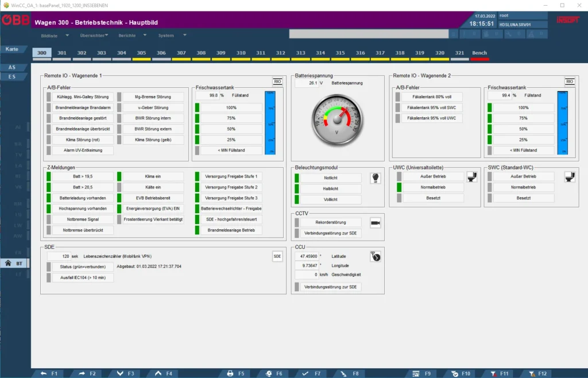Click Wagenende 1 blue Frischwassertank level bar

[270, 122]
